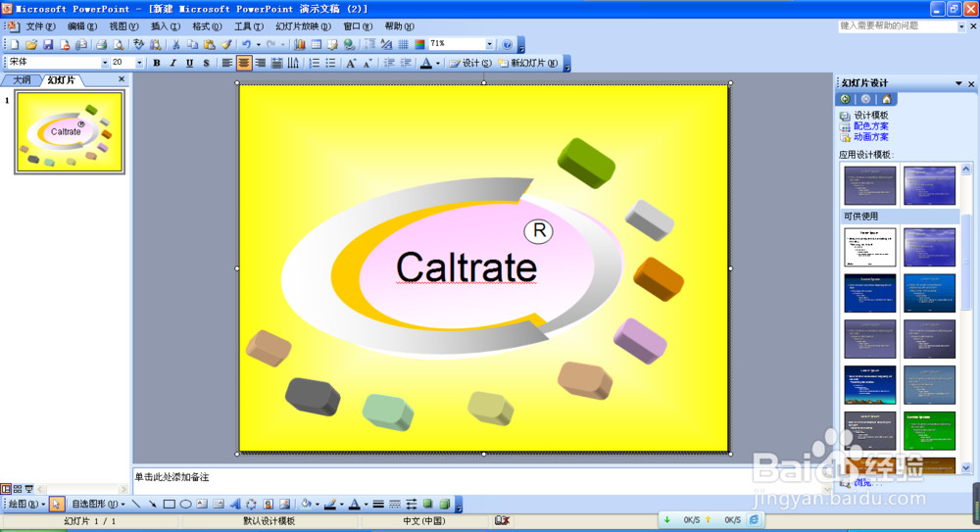This screenshot has height=532, width=980.
Task: Expand the Undo history dropdown arrow
Action: click(x=258, y=44)
